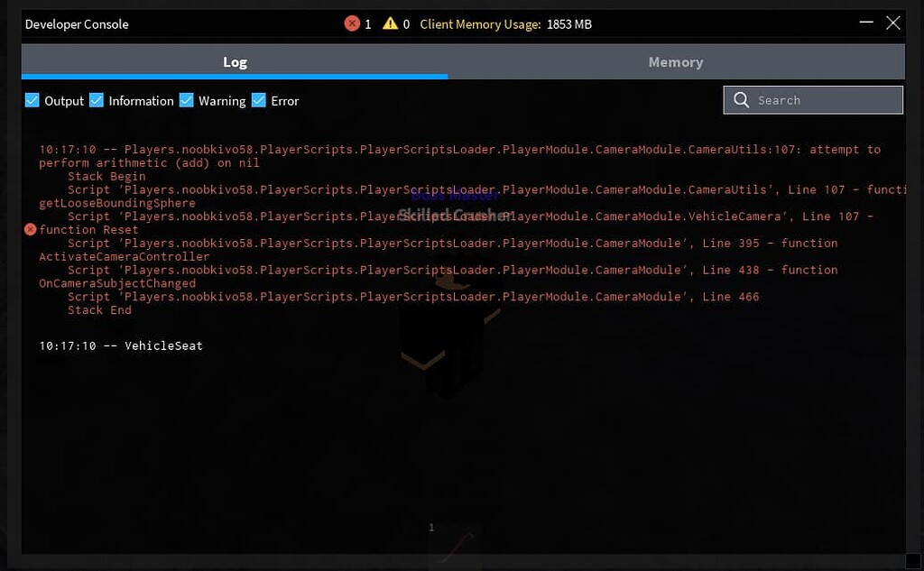Toggle the Information filter checkbox
The width and height of the screenshot is (924, 571).
[x=97, y=100]
